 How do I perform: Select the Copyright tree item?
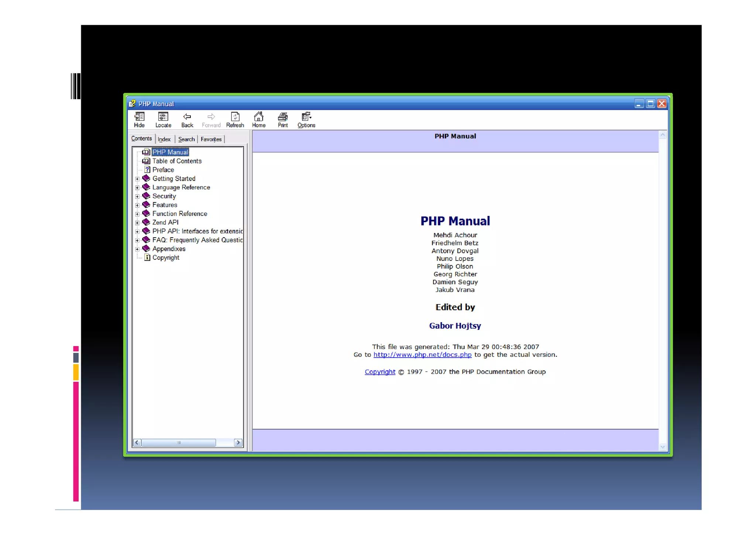pyautogui.click(x=166, y=258)
